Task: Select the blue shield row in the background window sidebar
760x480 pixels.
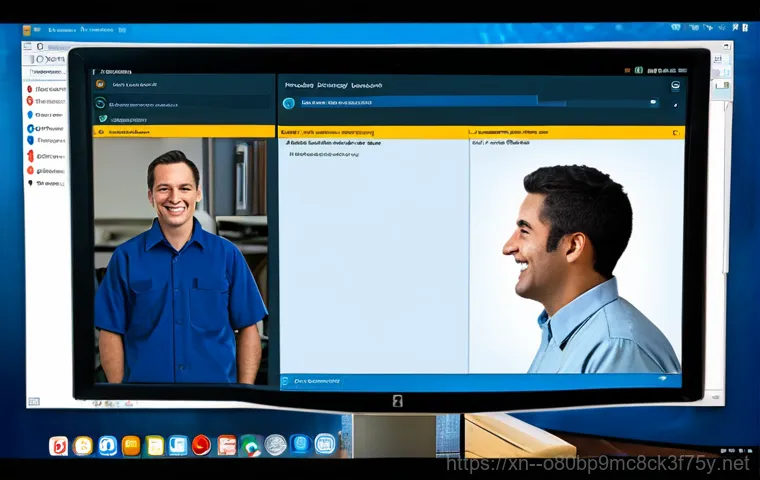Action: (46, 140)
